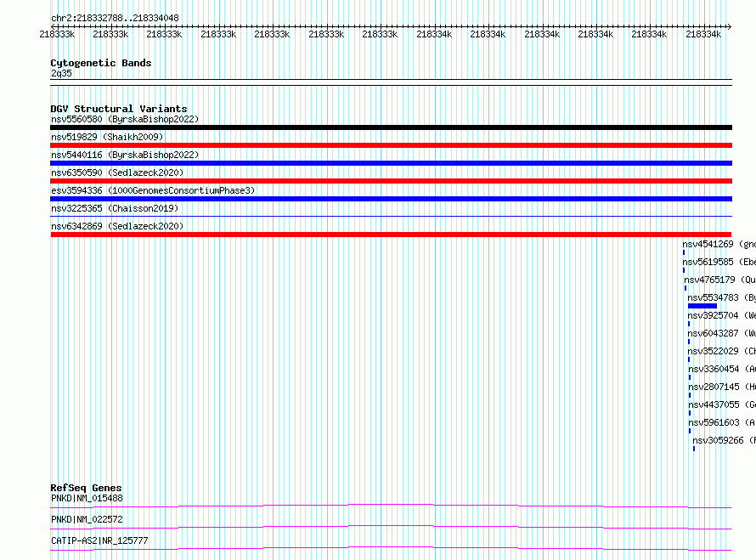This screenshot has width=756, height=560.
Task: Click the PNKD|NM_015488 gene label
Action: 87,498
